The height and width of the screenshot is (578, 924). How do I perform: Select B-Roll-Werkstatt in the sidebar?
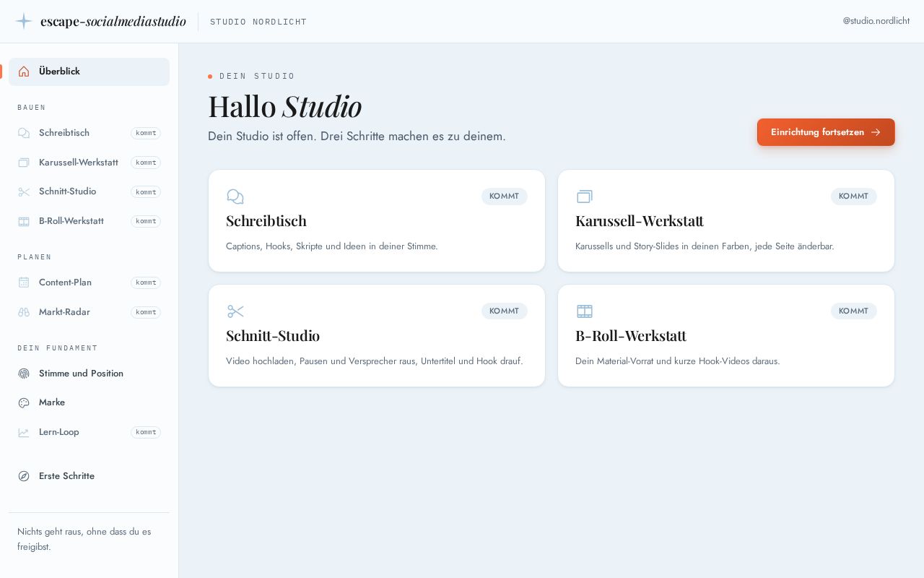click(89, 221)
